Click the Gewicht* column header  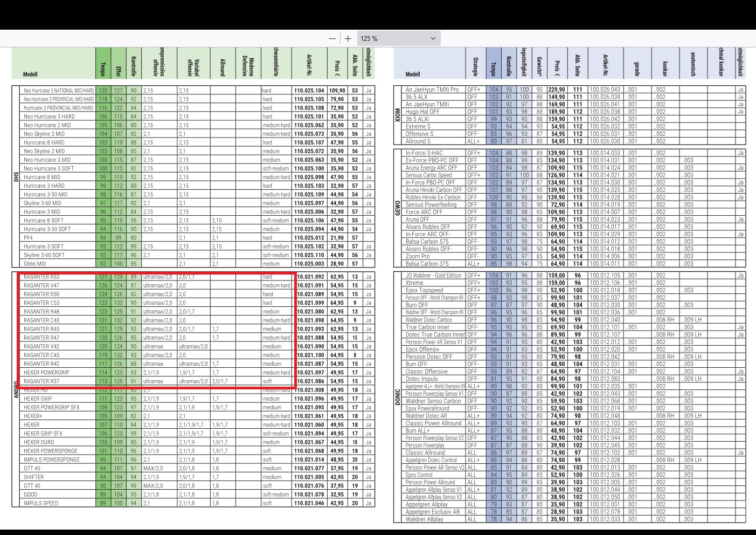tap(539, 66)
